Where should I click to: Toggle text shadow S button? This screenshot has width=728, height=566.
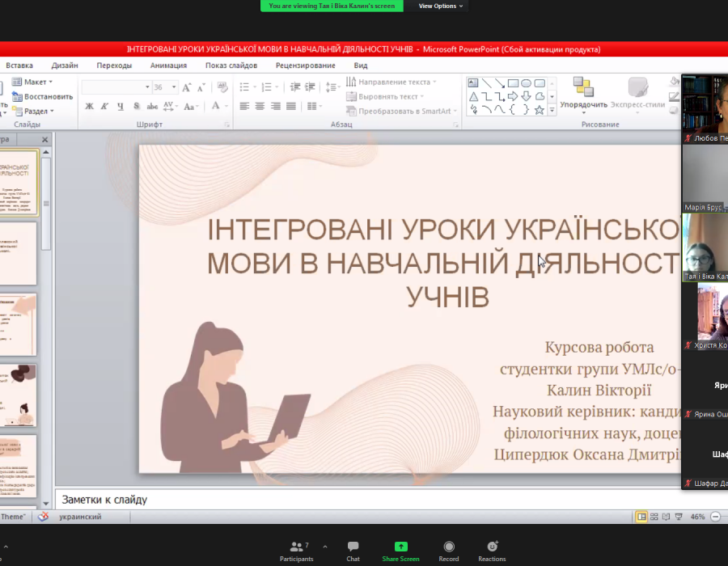(136, 106)
